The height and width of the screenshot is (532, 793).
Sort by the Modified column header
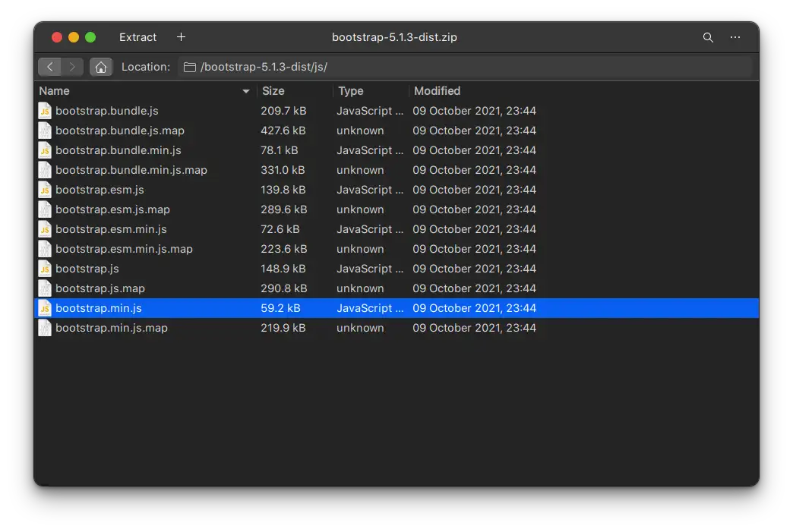437,91
